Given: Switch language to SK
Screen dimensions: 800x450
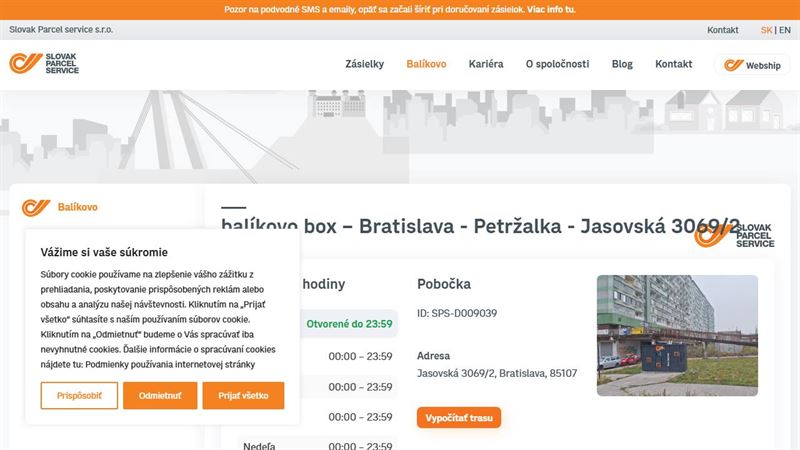Looking at the screenshot, I should (x=766, y=30).
